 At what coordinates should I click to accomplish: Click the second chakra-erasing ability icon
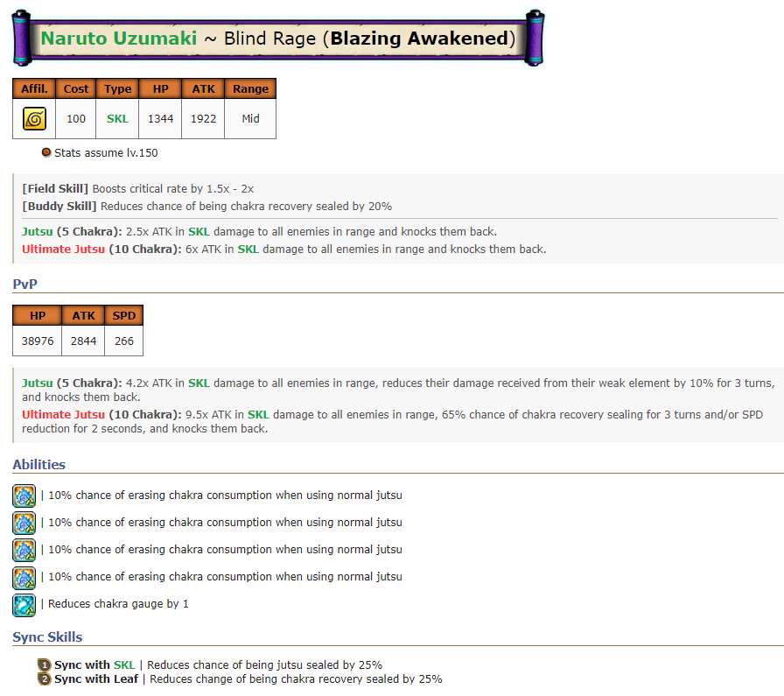click(24, 523)
